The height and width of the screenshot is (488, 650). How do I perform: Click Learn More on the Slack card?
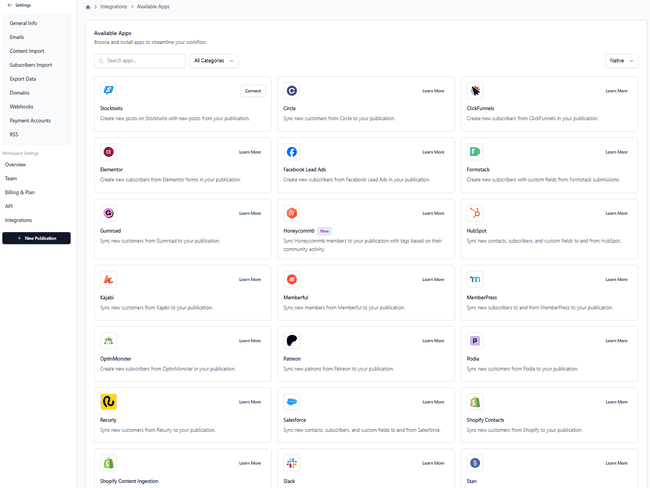click(x=433, y=463)
